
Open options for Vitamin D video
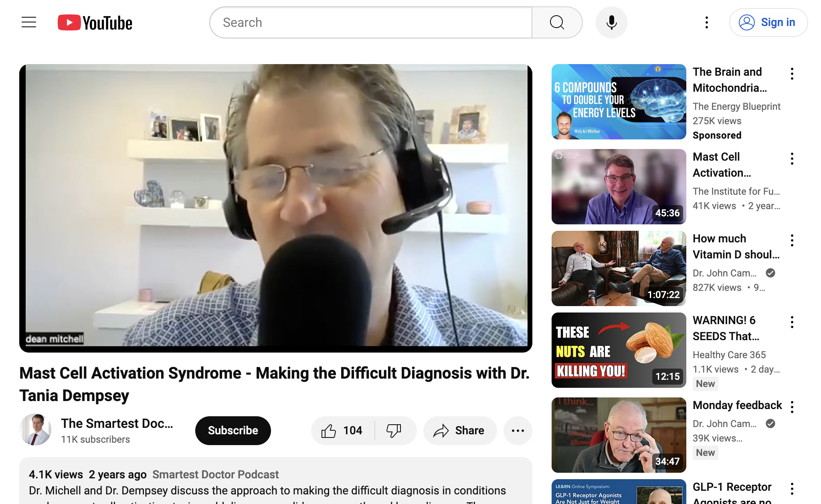tap(792, 240)
